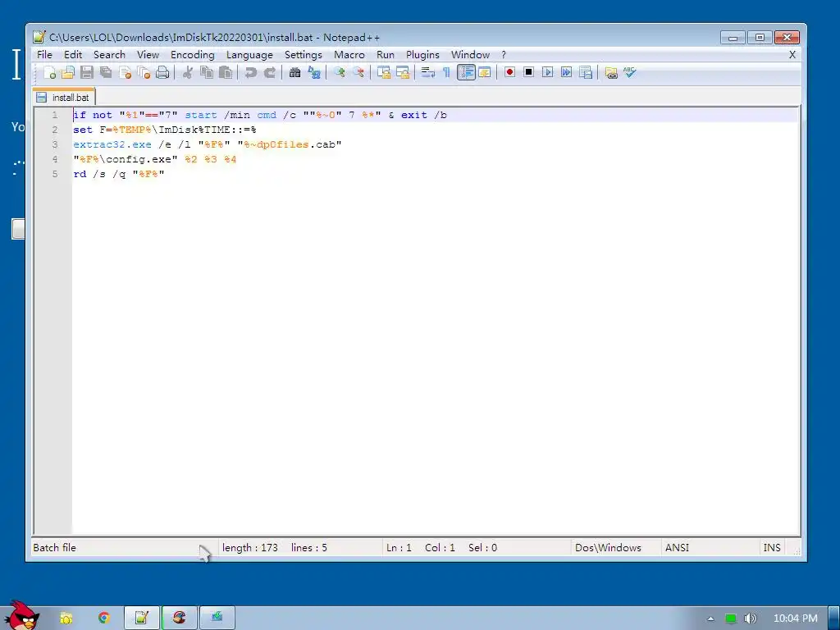
Task: Copy selection using the toolbar icon
Action: 206,72
